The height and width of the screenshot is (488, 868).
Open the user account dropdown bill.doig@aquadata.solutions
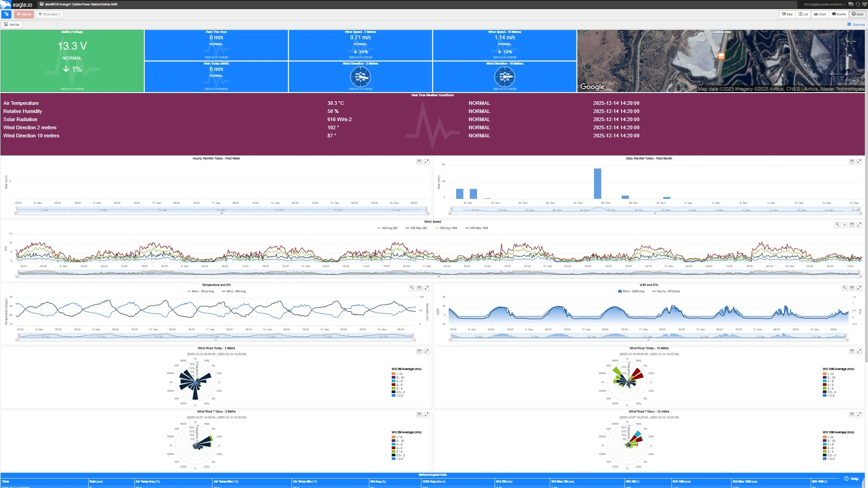pos(824,5)
